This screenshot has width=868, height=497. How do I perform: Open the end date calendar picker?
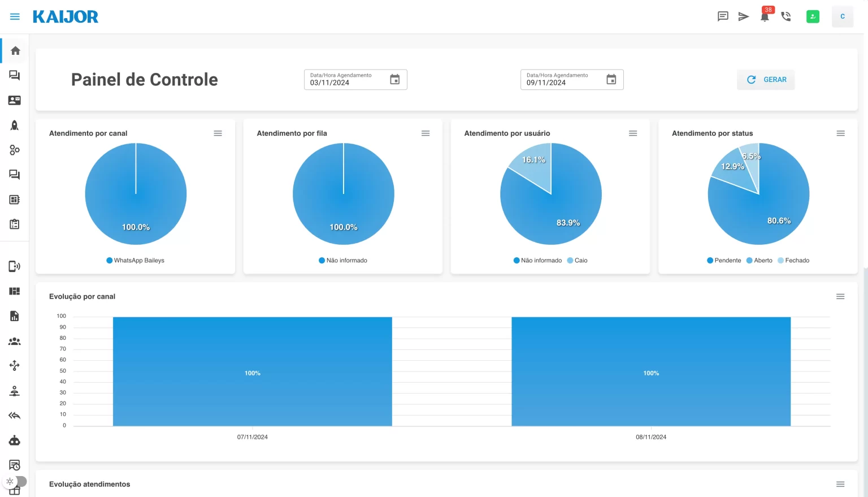click(611, 80)
